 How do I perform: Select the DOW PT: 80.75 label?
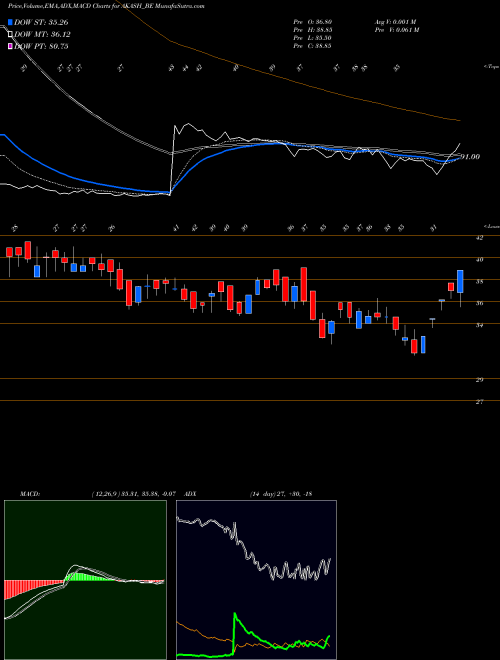click(41, 46)
